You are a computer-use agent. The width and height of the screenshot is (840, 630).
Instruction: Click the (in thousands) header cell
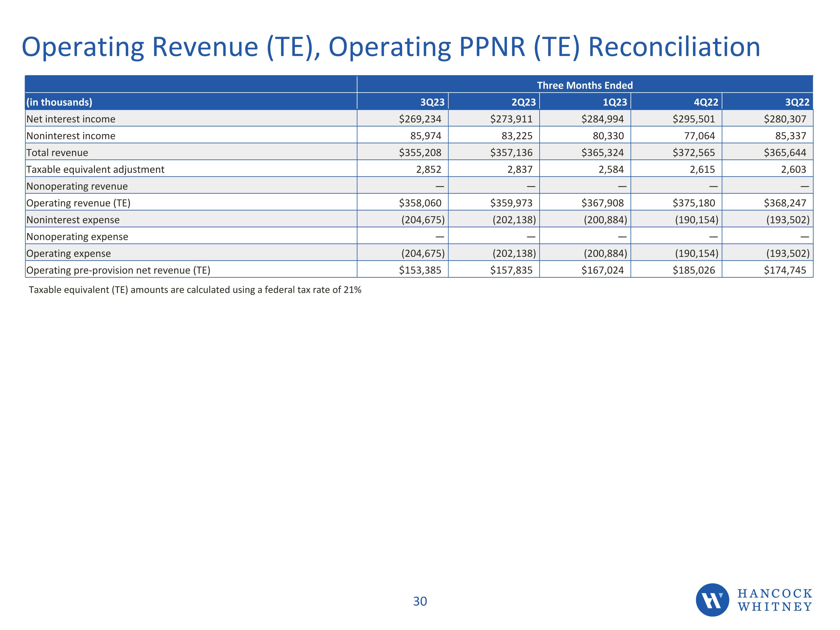pos(59,102)
